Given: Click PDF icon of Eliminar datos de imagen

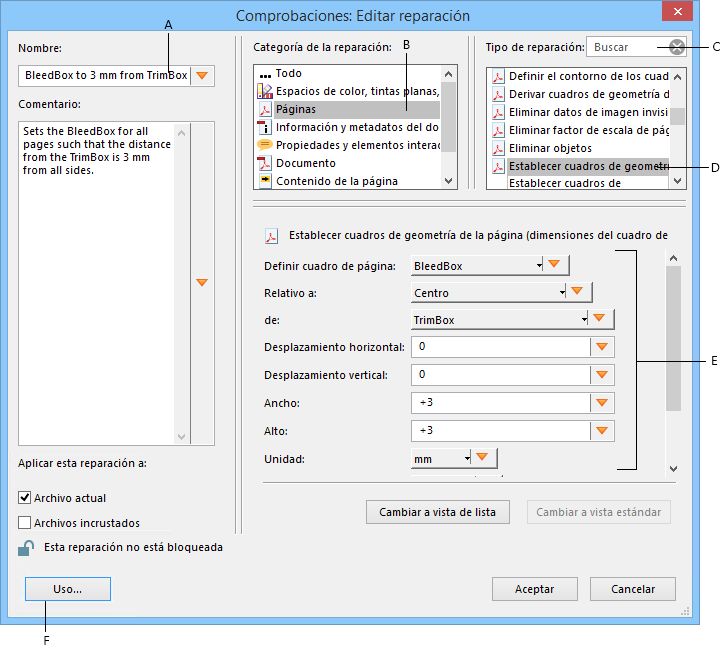Looking at the screenshot, I should tap(498, 112).
